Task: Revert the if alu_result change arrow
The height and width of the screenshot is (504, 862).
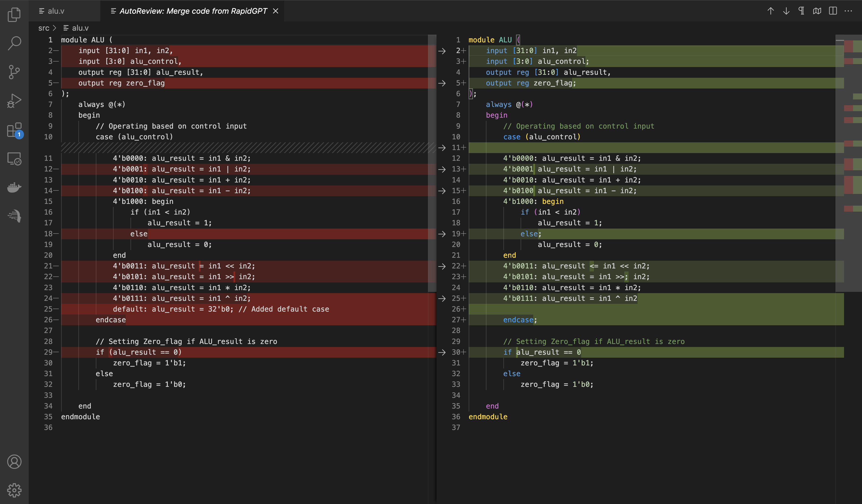Action: 442,352
